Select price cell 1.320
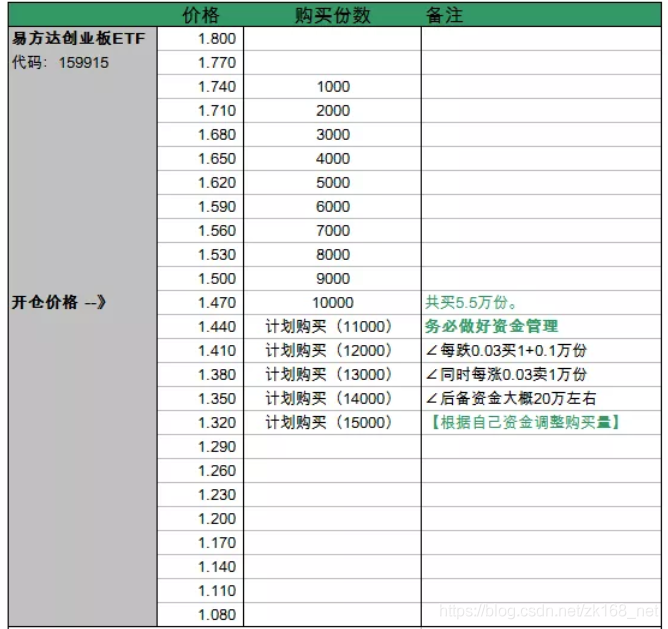 pos(200,423)
